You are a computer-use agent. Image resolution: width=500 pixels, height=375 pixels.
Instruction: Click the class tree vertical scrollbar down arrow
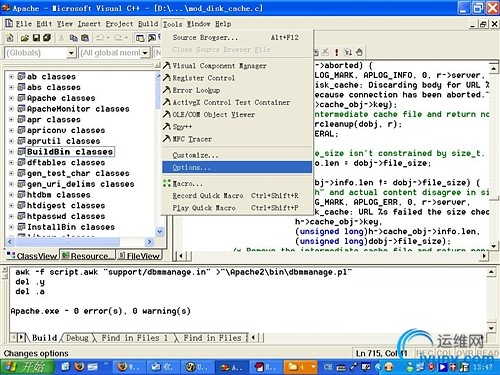pyautogui.click(x=160, y=231)
